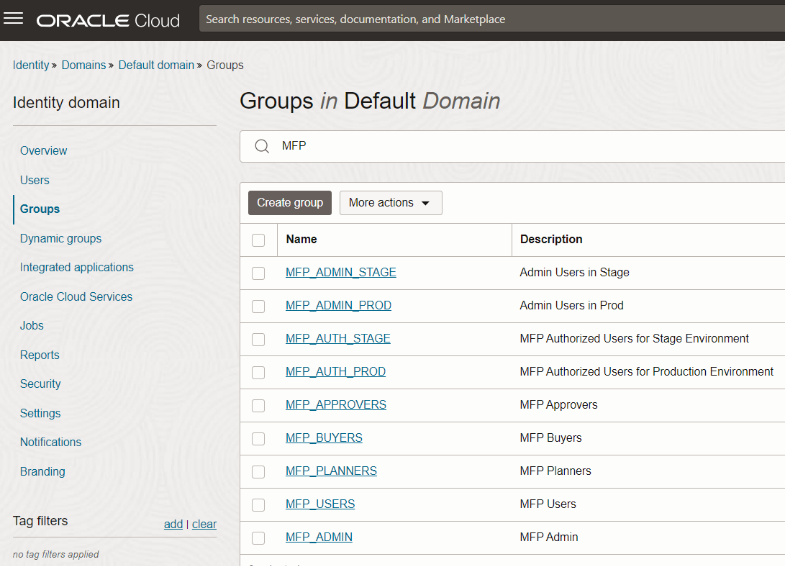Open the MFP_APPROVERS group link
The image size is (785, 566).
coord(336,404)
